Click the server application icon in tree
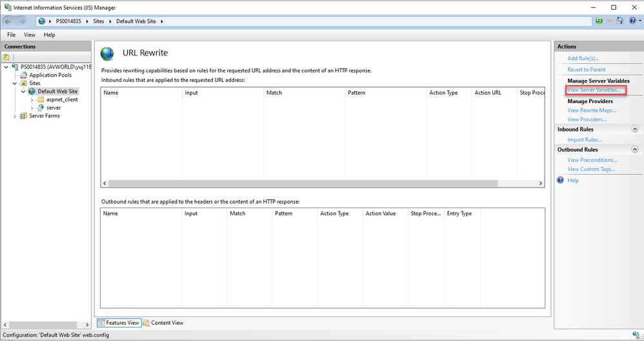The height and width of the screenshot is (341, 644). coord(40,108)
